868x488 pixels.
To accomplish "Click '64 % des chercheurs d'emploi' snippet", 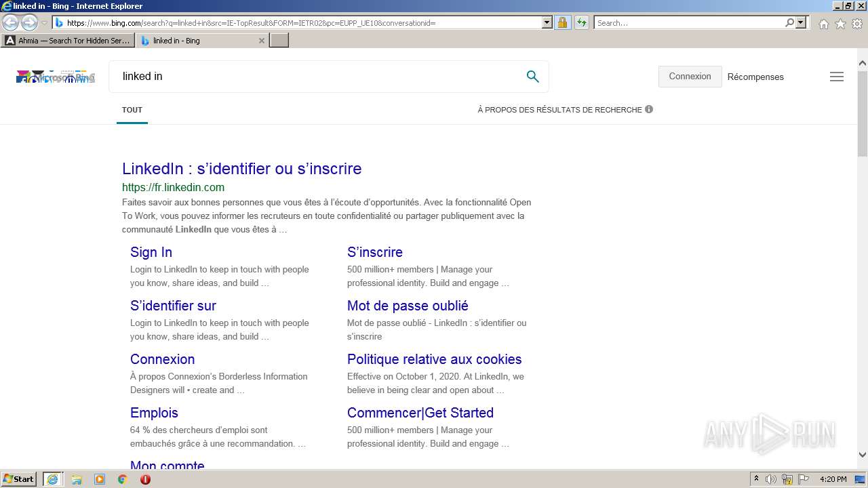I will (x=218, y=437).
